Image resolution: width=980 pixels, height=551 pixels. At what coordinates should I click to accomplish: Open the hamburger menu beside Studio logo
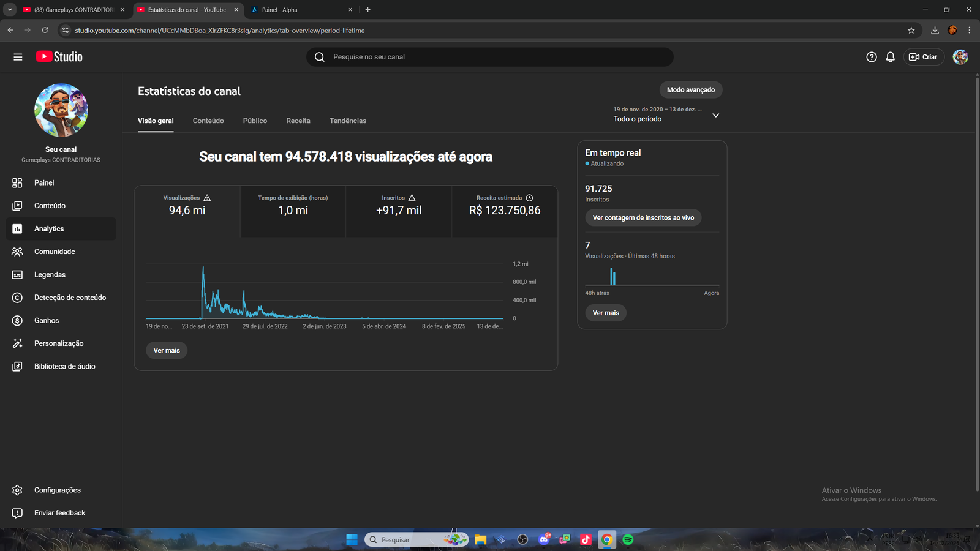[x=18, y=57]
